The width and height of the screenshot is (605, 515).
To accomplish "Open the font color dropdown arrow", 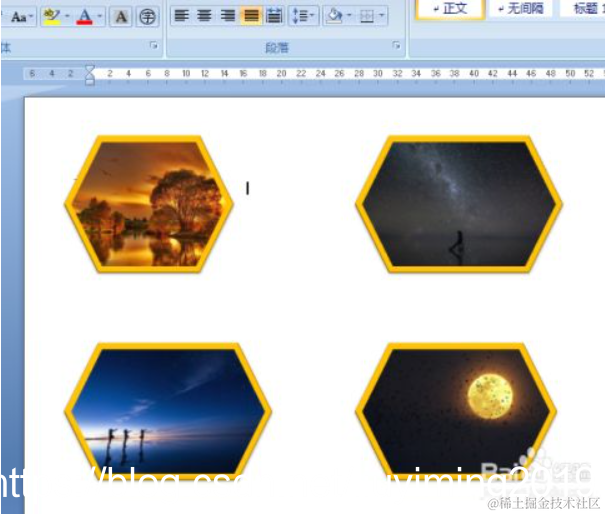I will coord(100,16).
